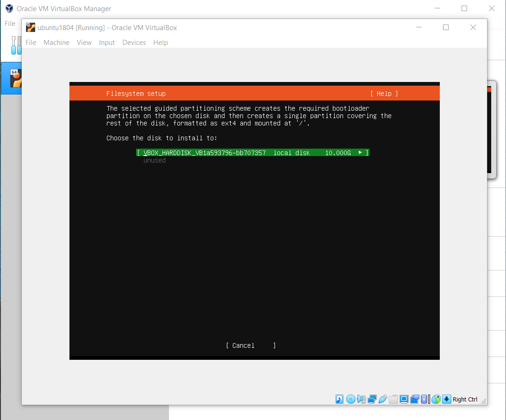Click the recording status icon
506x420 pixels.
414,399
